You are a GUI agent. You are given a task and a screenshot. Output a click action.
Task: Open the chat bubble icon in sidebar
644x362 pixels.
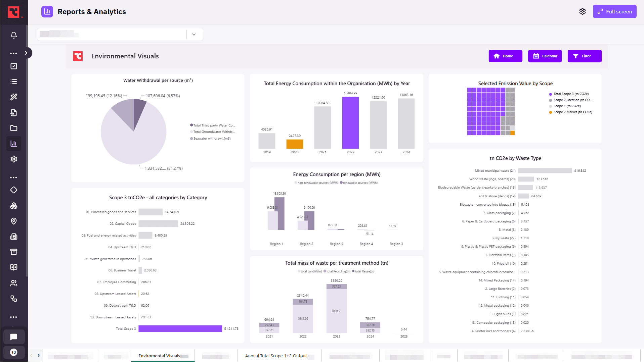(14, 337)
